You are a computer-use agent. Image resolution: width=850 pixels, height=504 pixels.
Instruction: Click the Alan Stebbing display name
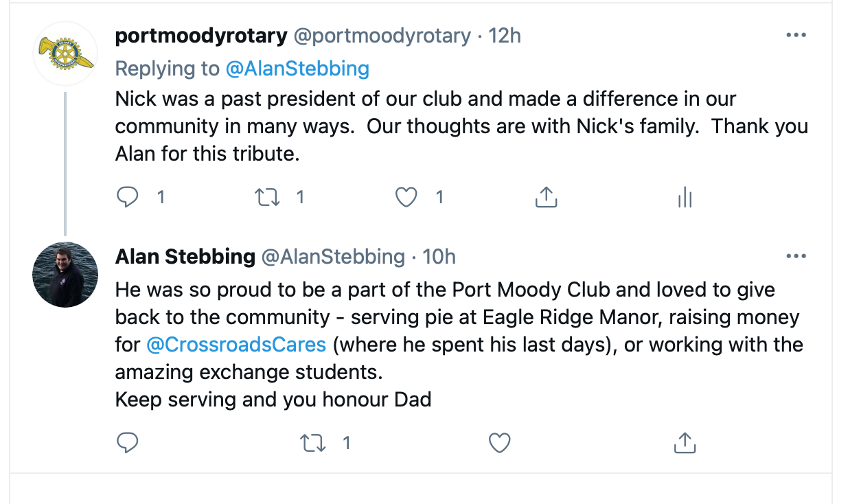(x=185, y=257)
